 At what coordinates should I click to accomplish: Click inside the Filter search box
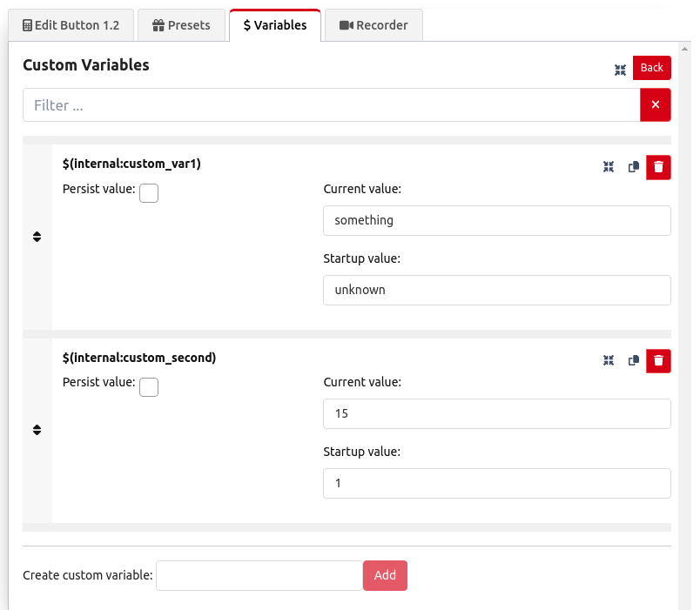pyautogui.click(x=331, y=104)
